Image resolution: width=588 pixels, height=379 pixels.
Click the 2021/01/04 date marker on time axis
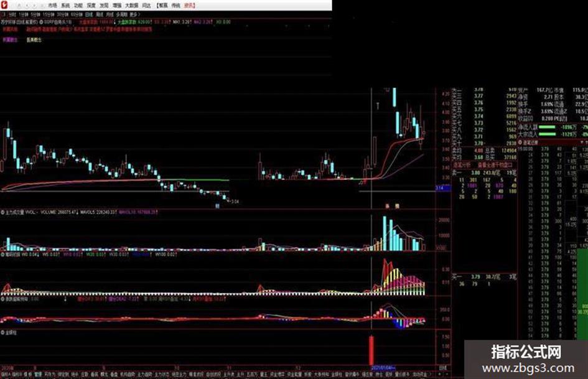(383, 368)
